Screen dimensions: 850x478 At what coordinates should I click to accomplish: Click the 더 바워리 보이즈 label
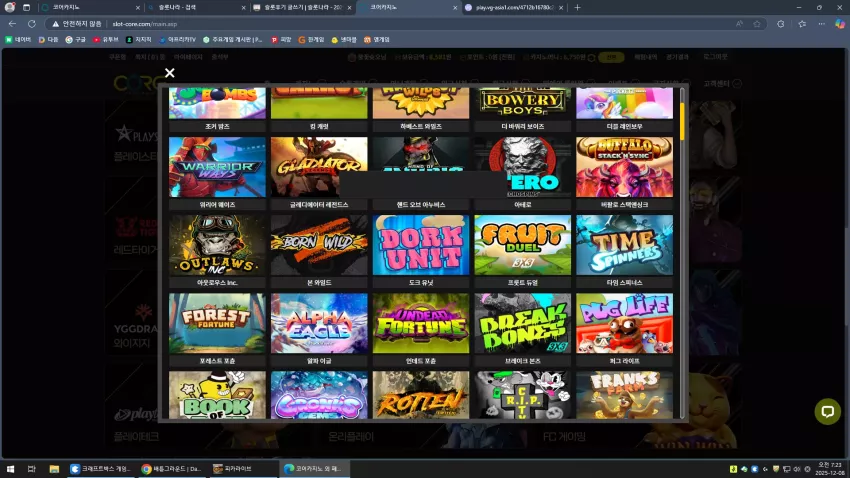[x=523, y=126]
